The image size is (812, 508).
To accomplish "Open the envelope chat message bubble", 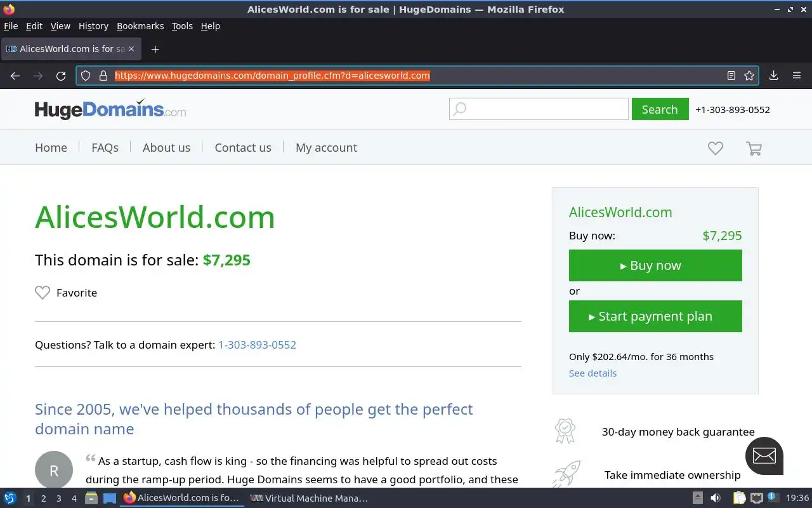I will point(764,456).
